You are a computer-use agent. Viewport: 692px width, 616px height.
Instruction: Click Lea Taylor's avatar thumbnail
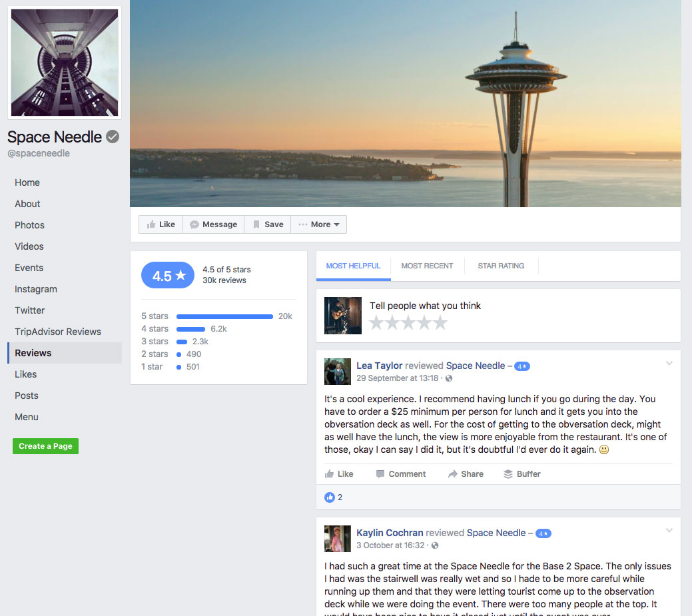coord(338,372)
